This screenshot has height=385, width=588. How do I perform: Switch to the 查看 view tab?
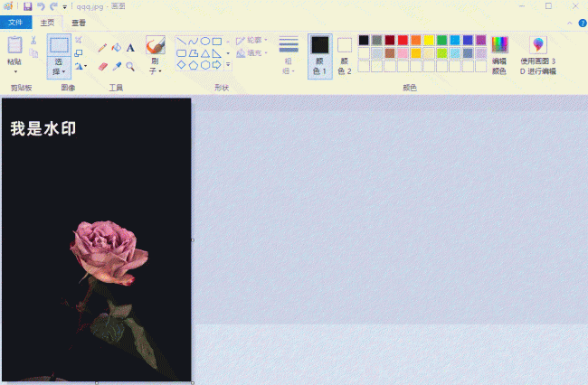point(79,23)
